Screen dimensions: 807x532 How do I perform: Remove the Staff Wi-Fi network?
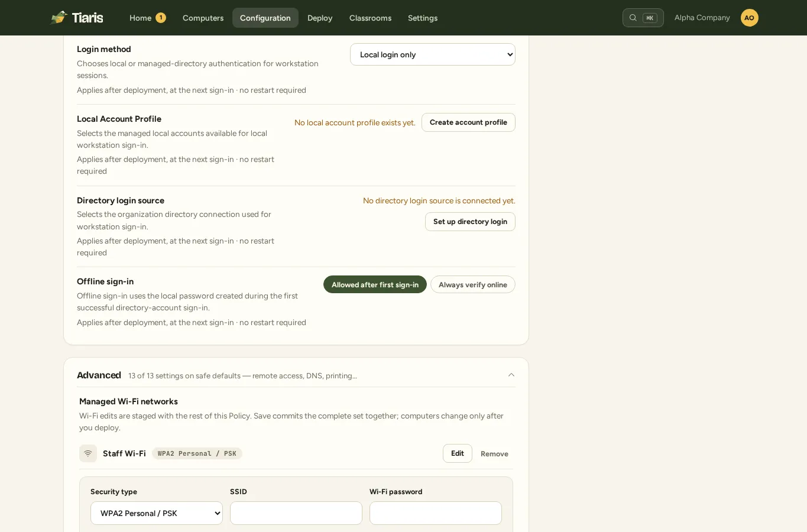[x=494, y=454]
